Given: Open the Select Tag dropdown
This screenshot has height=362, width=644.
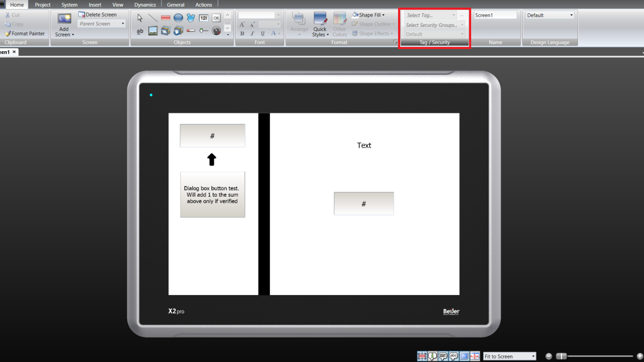Looking at the screenshot, I should (x=431, y=15).
